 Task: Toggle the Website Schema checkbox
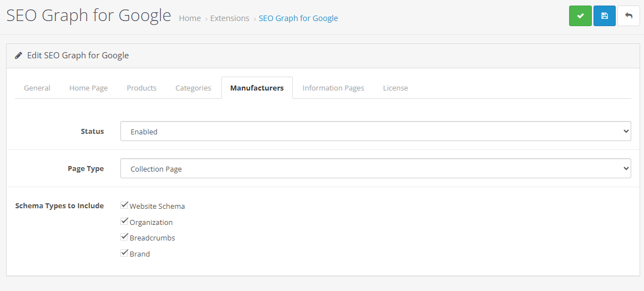tap(124, 205)
